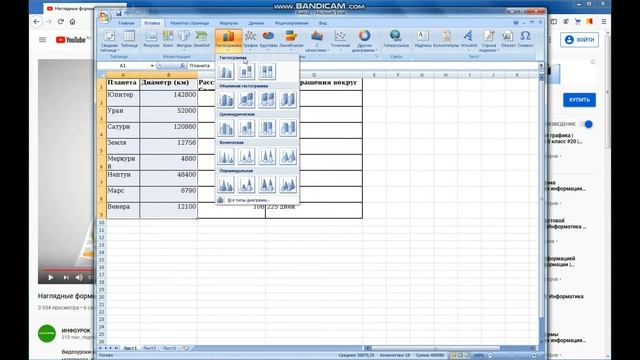
Task: Select the third cylinder chart under Цилиндрическая
Action: (x=267, y=128)
